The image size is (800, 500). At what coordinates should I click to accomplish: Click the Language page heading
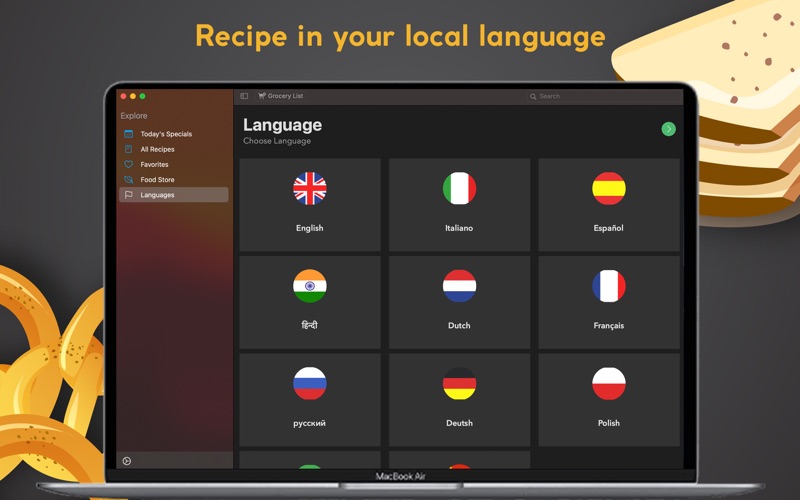tap(282, 125)
